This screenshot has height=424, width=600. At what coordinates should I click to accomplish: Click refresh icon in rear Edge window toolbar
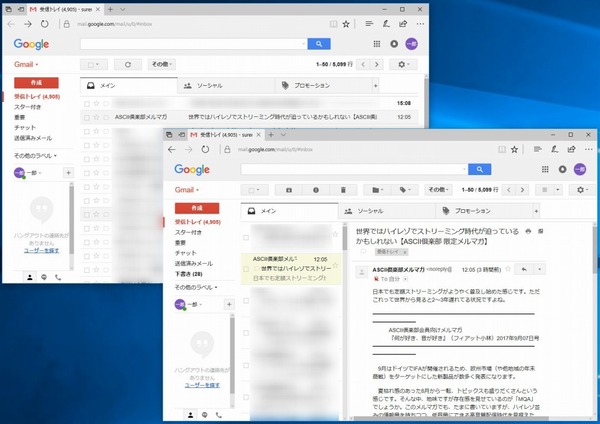click(45, 24)
